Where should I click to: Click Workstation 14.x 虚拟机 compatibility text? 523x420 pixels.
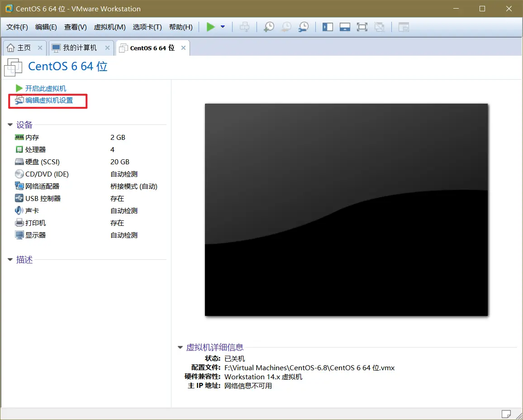pos(263,377)
